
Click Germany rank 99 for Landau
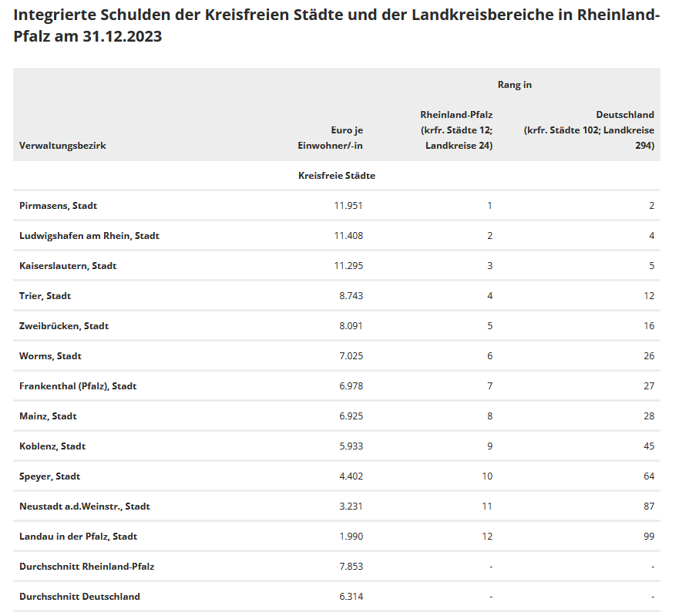click(649, 537)
